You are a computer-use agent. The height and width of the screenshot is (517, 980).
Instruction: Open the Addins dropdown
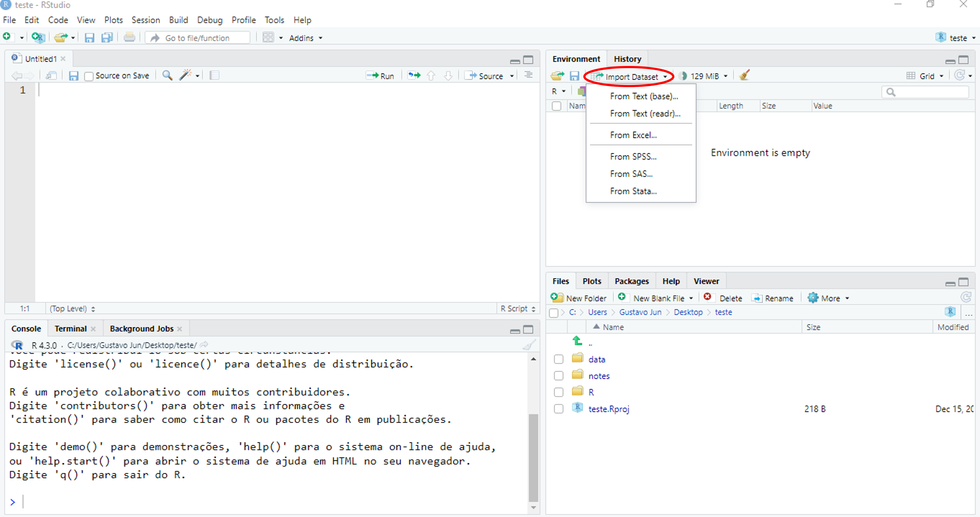(305, 38)
